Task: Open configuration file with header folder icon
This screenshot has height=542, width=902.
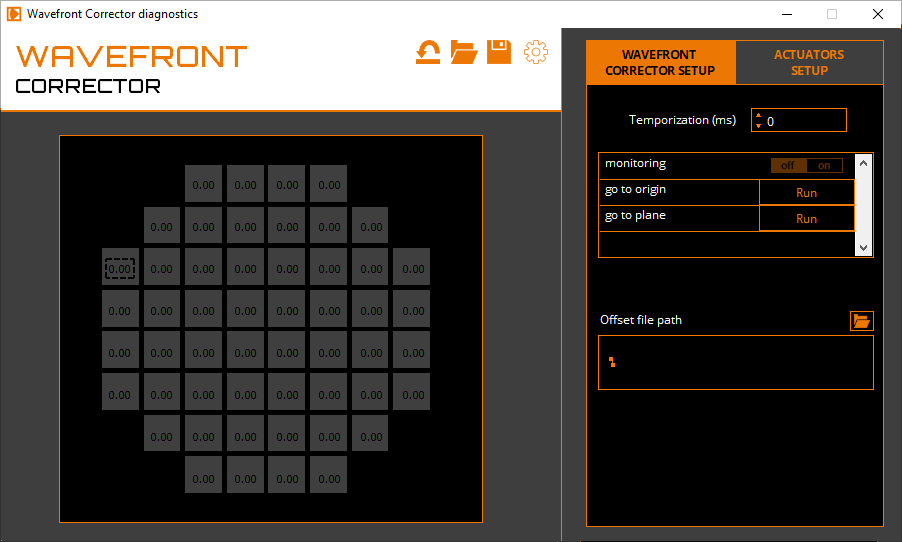Action: (464, 52)
